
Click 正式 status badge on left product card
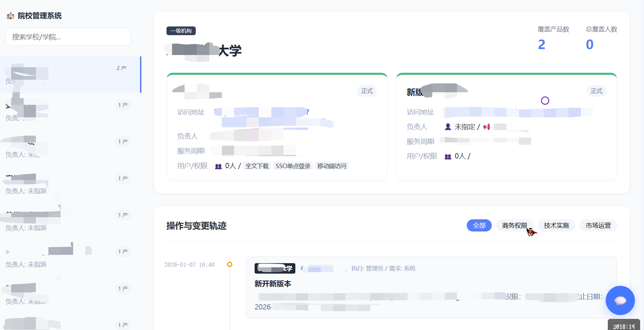click(x=367, y=91)
